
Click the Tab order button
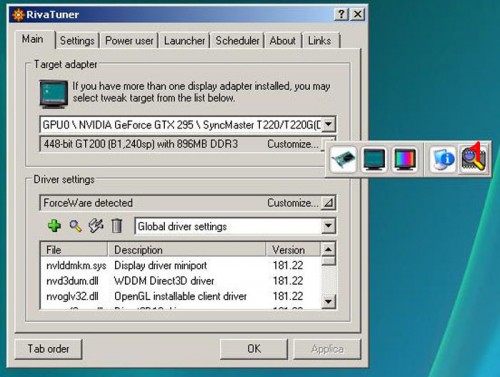[x=48, y=349]
